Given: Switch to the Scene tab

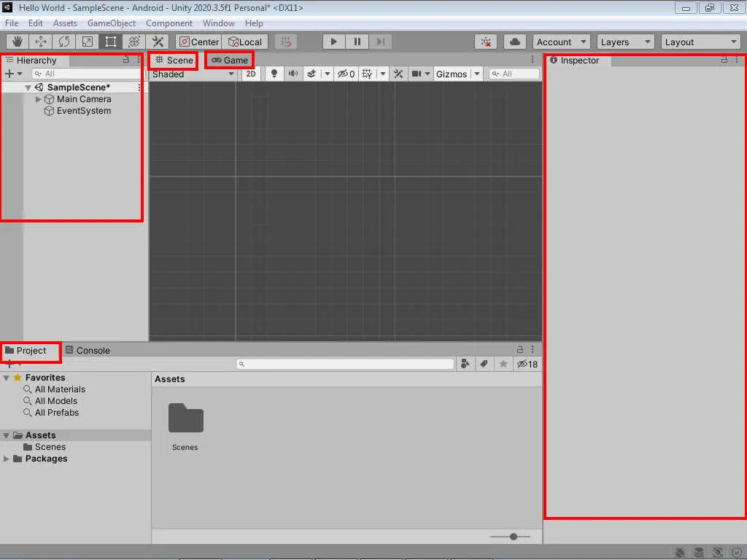Looking at the screenshot, I should [x=174, y=60].
